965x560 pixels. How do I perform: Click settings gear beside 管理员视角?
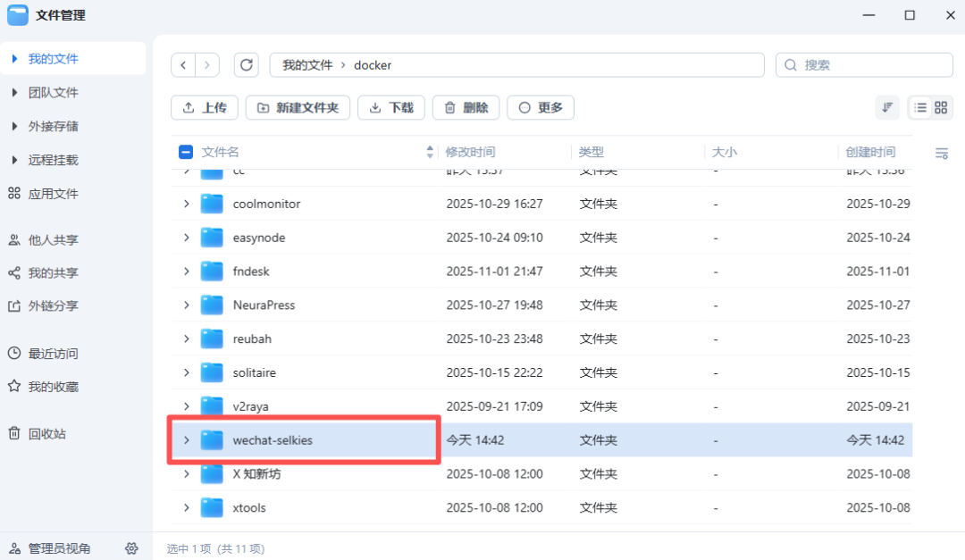coord(131,548)
